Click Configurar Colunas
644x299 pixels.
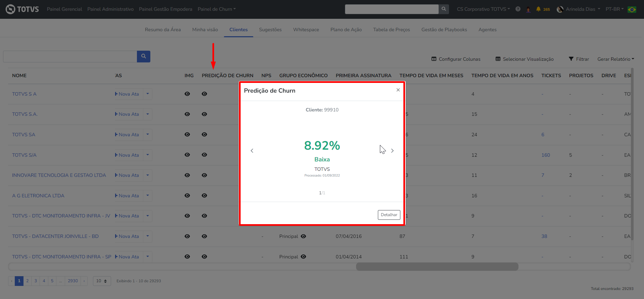point(456,59)
